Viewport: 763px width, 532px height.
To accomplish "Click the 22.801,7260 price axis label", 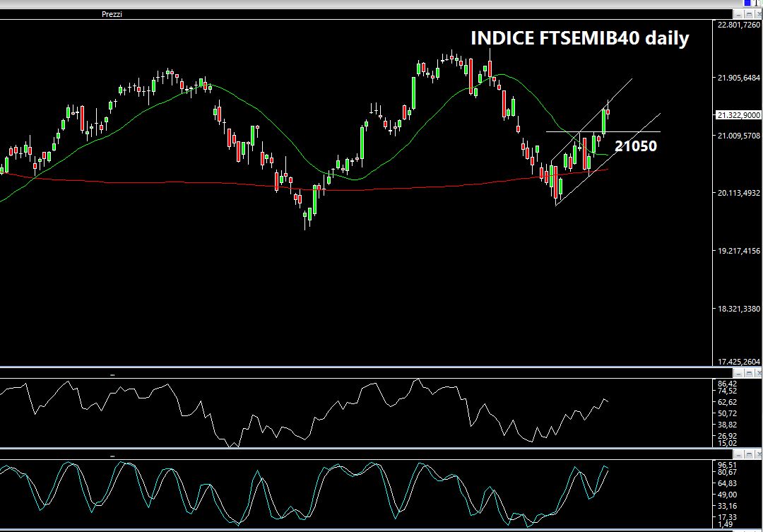I will point(739,25).
